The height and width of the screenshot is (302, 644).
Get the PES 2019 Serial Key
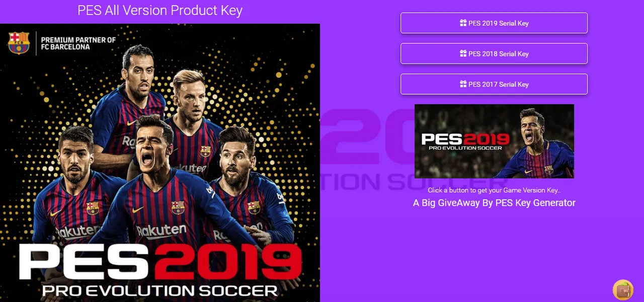[494, 23]
